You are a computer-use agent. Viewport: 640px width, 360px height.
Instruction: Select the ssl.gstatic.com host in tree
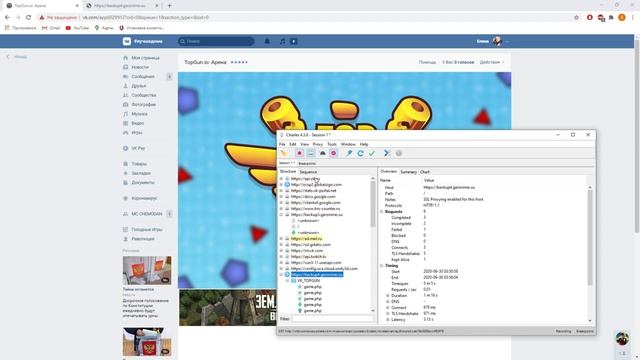pyautogui.click(x=311, y=244)
